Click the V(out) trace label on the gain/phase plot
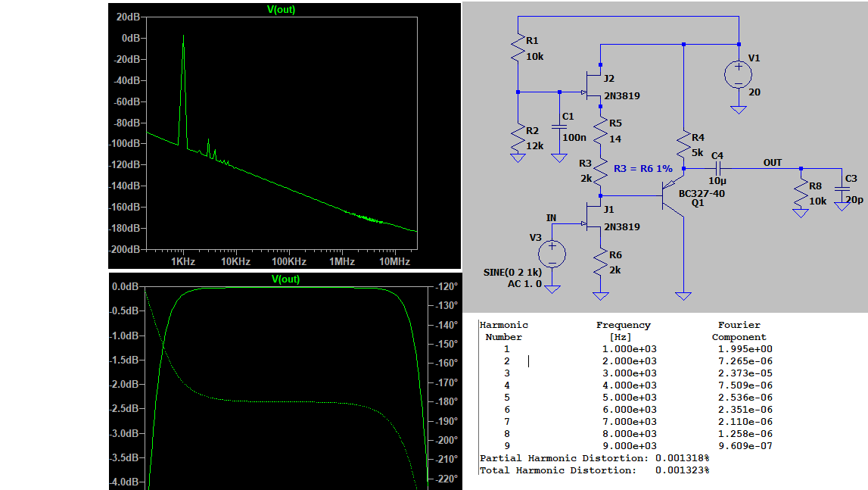Image resolution: width=868 pixels, height=490 pixels. [x=285, y=279]
